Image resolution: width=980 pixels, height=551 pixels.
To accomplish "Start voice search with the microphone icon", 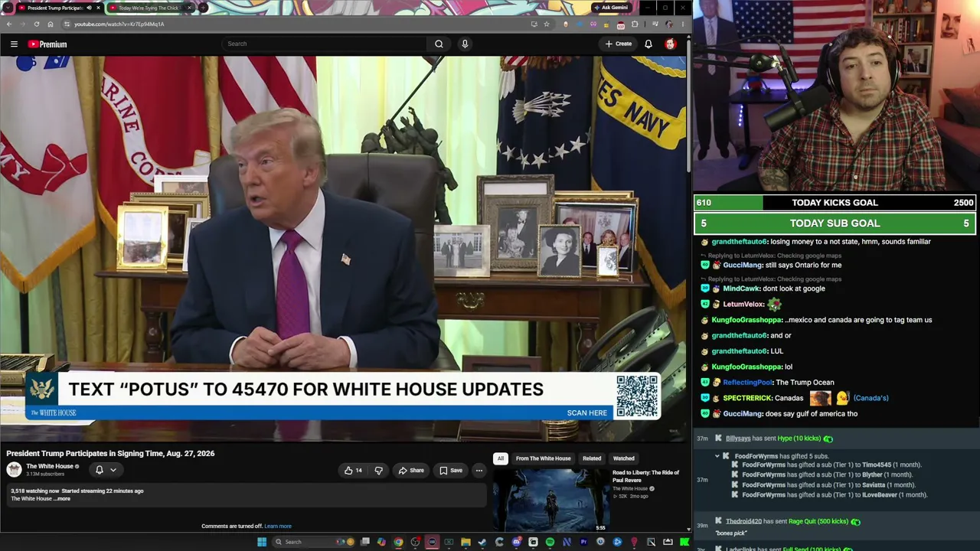I will pos(465,44).
